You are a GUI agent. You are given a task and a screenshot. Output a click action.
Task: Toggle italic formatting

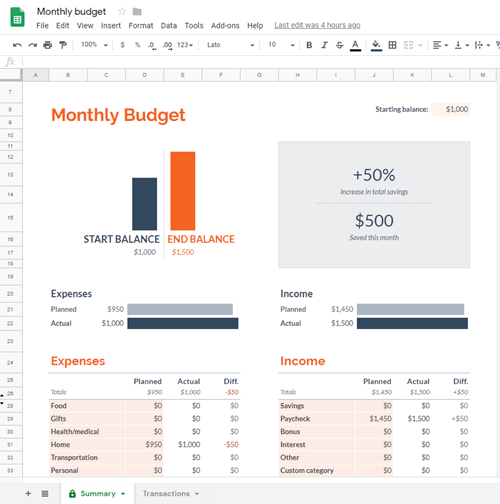tap(324, 45)
